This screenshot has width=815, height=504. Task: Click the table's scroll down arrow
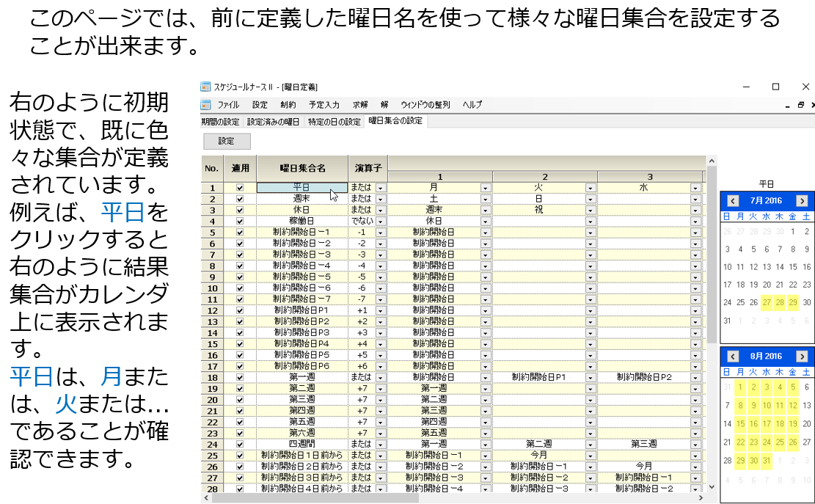[x=712, y=487]
